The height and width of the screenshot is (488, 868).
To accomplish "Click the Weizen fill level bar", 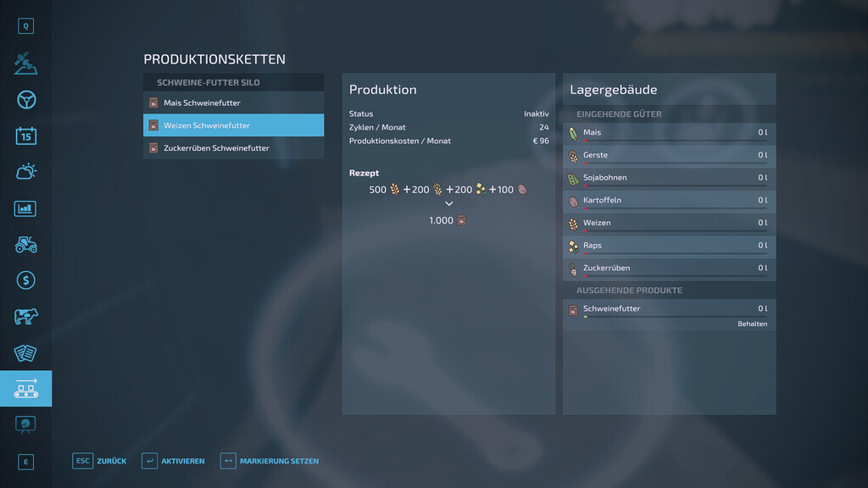I will pos(676,230).
